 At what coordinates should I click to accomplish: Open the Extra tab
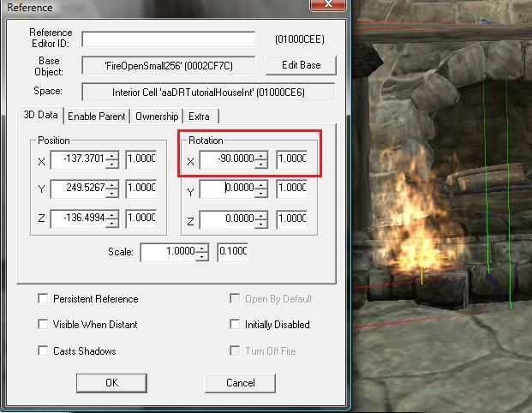(199, 117)
